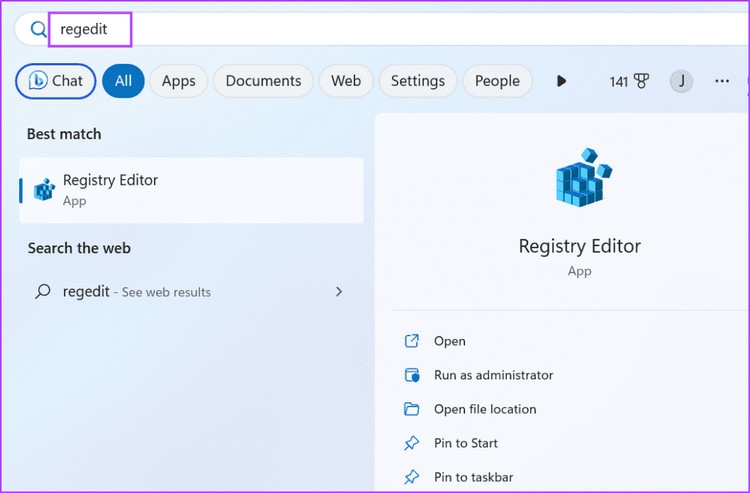The height and width of the screenshot is (493, 750).
Task: Switch to the People filter tab
Action: pyautogui.click(x=497, y=81)
